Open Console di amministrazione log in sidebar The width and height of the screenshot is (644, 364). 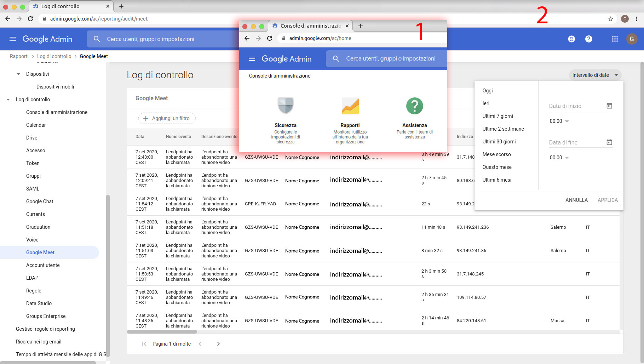click(x=57, y=112)
